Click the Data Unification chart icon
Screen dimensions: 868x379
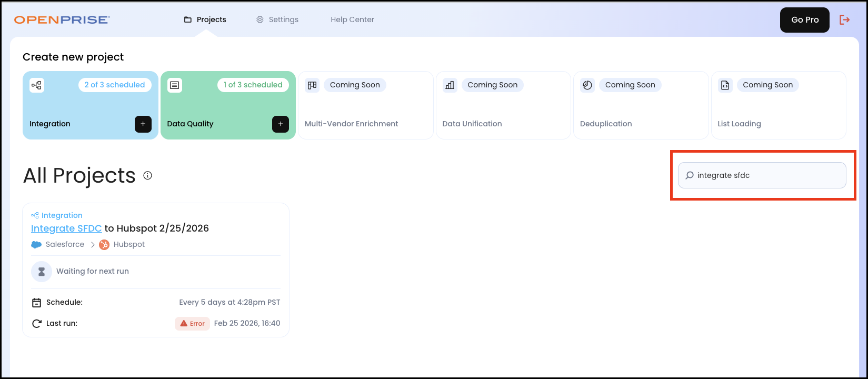tap(450, 85)
